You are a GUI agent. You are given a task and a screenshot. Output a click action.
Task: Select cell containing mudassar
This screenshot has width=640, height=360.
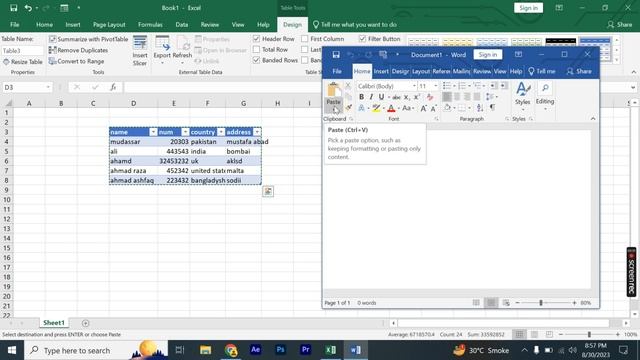pos(133,142)
